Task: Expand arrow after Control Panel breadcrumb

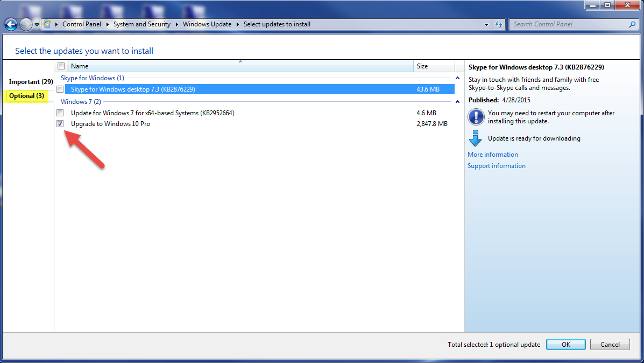Action: click(107, 24)
